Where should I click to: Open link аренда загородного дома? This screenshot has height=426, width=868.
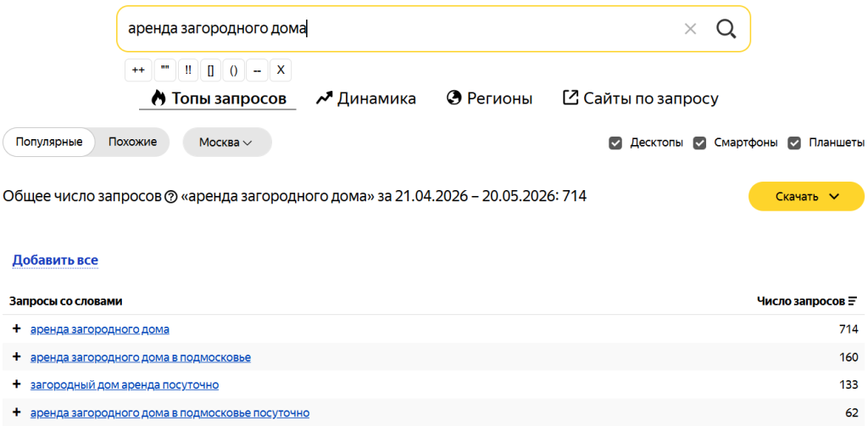pyautogui.click(x=100, y=329)
